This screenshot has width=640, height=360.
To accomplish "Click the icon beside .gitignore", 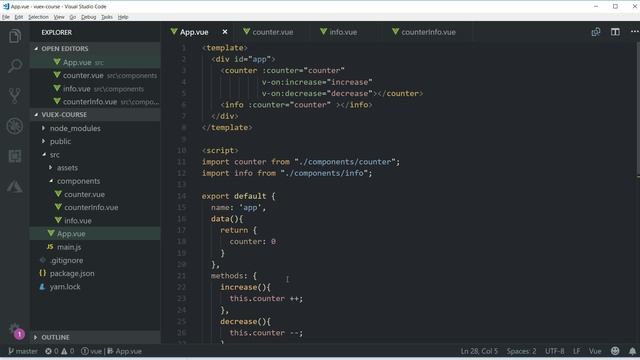I will tap(42, 260).
